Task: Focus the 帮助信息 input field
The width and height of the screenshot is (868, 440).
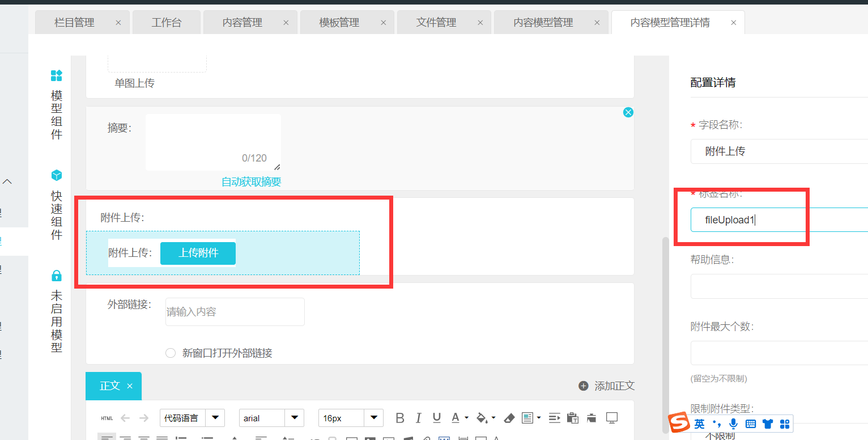Action: pyautogui.click(x=779, y=286)
